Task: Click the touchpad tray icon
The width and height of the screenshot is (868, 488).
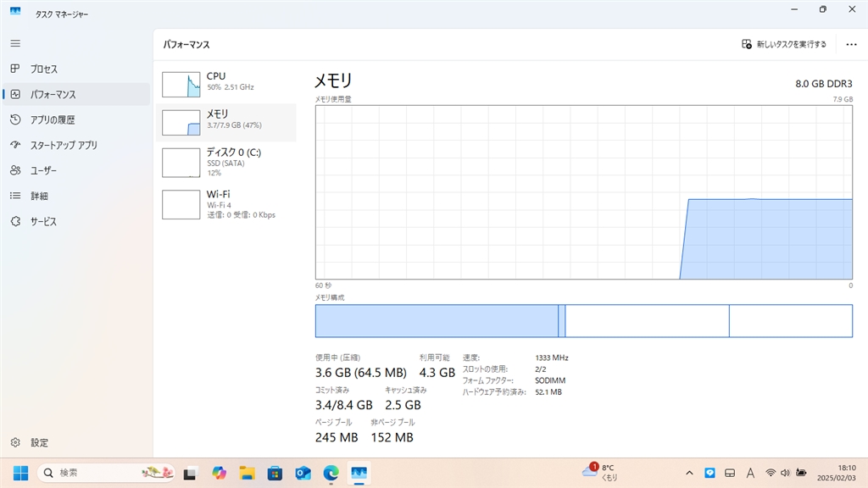Action: (730, 473)
